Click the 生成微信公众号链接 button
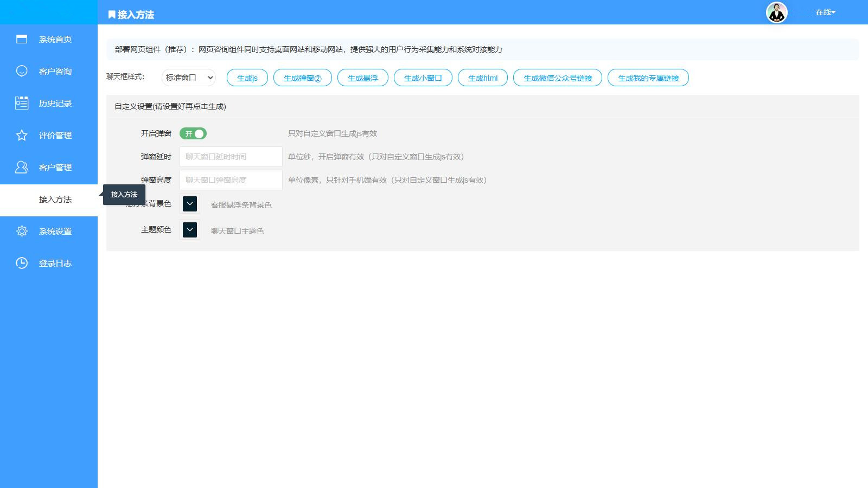 (557, 78)
